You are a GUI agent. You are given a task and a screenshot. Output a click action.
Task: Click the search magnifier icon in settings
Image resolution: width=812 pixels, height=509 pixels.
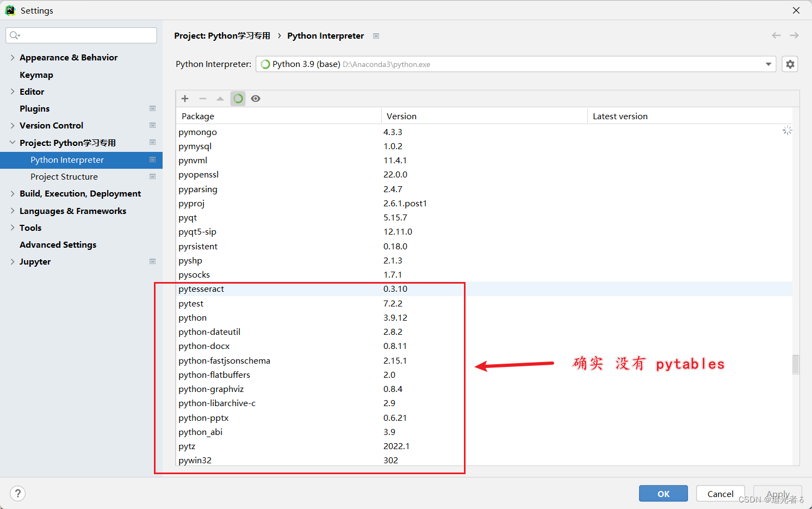(15, 35)
